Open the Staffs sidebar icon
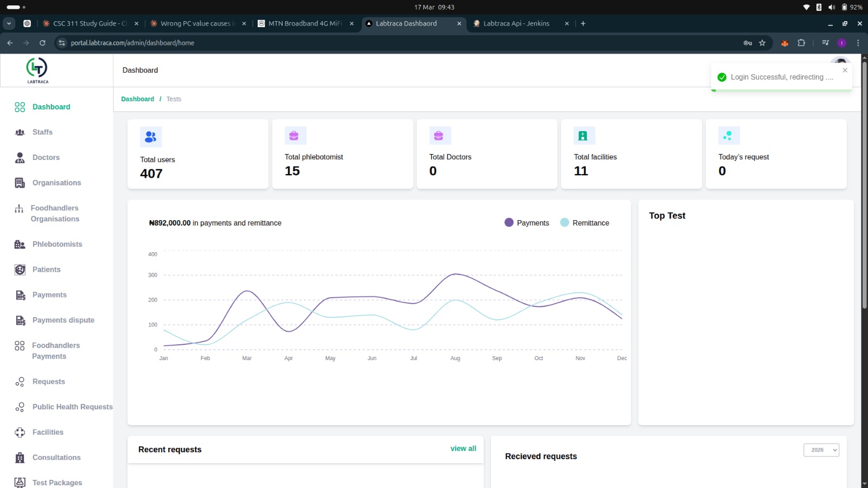The height and width of the screenshot is (488, 868). (20, 132)
